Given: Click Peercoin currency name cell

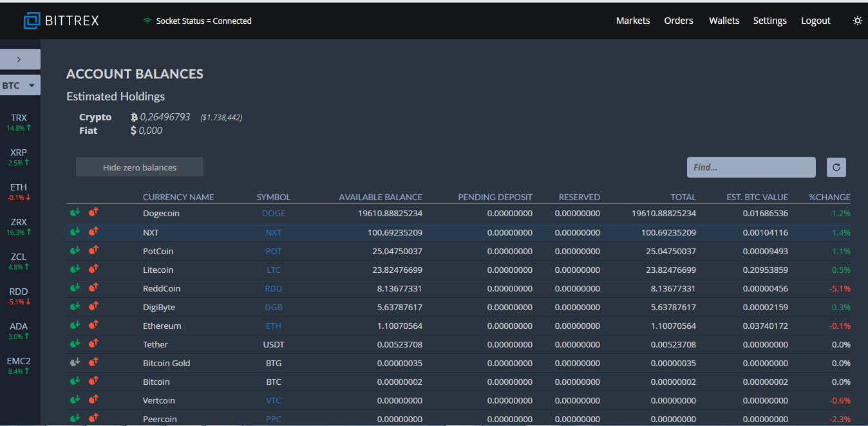Looking at the screenshot, I should [160, 419].
